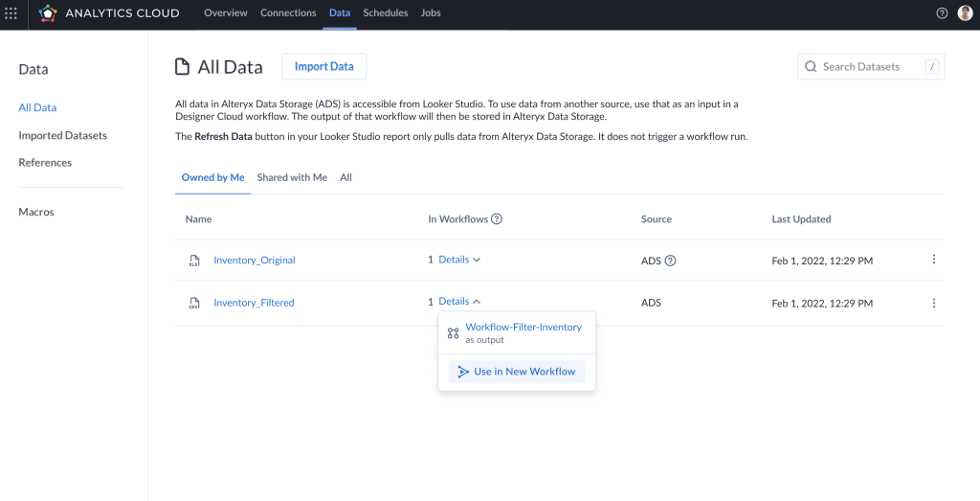
Task: Click the In Workflows help icon
Action: click(497, 219)
